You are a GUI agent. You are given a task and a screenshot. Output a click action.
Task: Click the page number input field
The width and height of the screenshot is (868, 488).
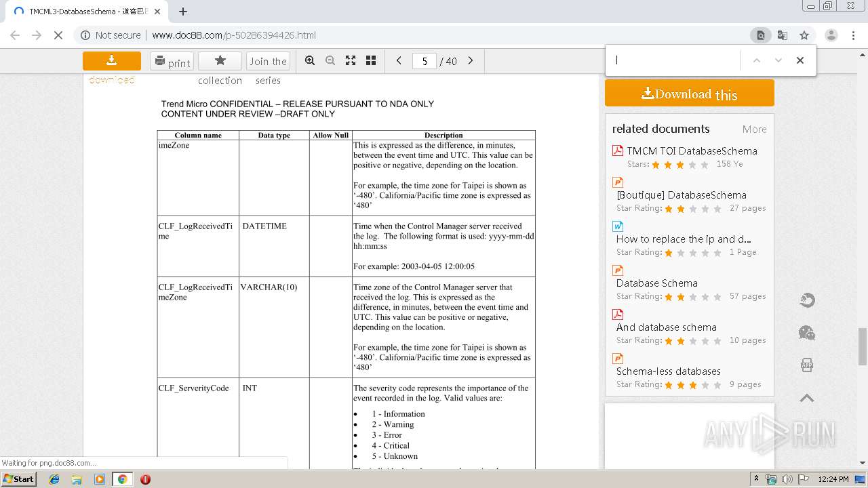(425, 62)
